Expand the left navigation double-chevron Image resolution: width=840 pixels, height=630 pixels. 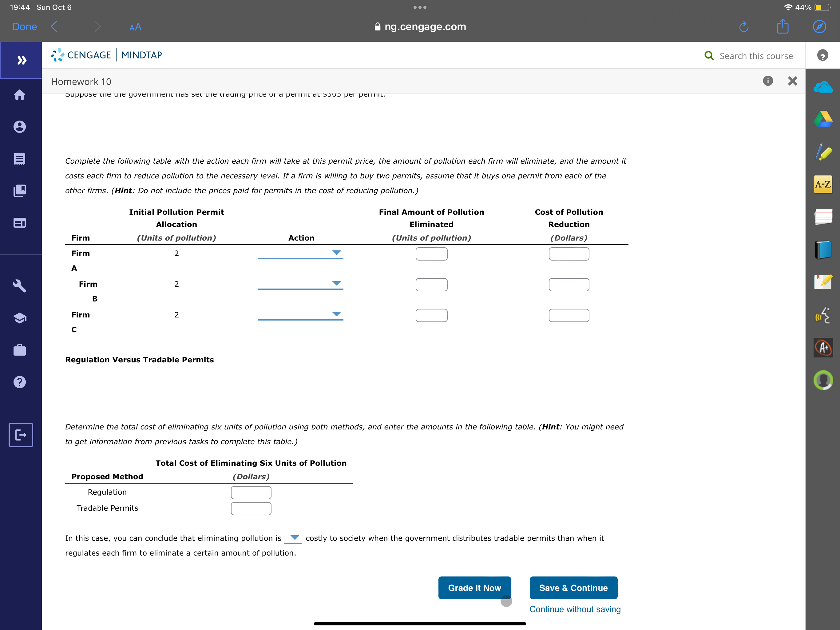[x=21, y=60]
